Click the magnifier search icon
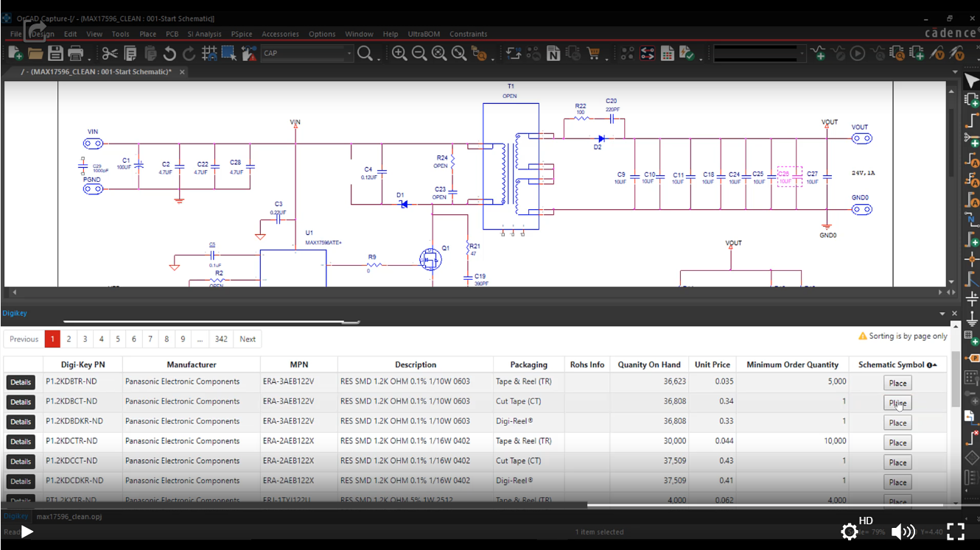 (364, 53)
